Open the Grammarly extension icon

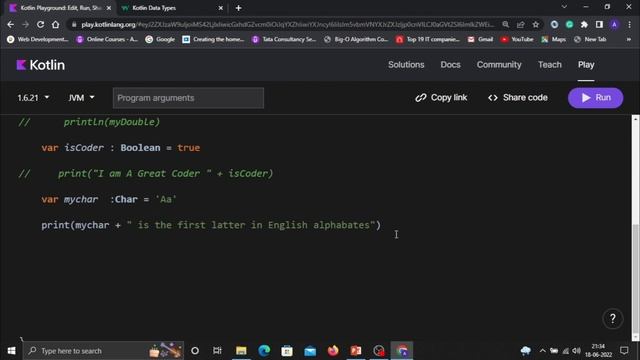pyautogui.click(x=569, y=24)
